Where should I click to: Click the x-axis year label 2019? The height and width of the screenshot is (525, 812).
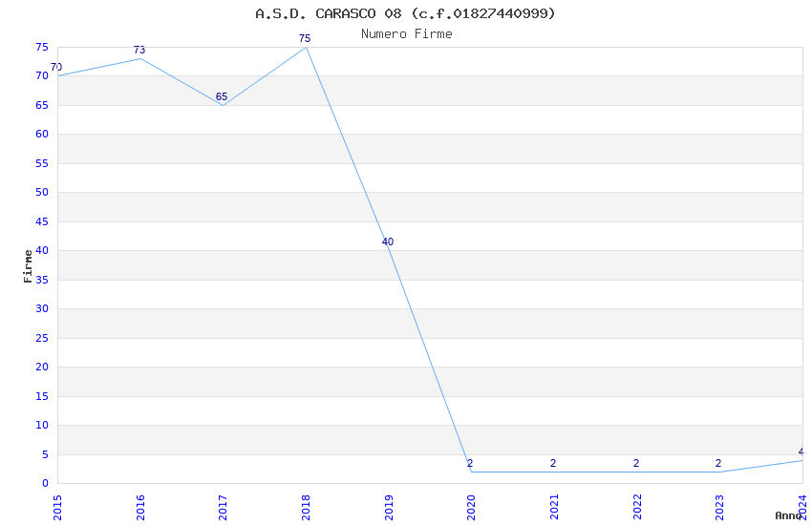pos(389,508)
